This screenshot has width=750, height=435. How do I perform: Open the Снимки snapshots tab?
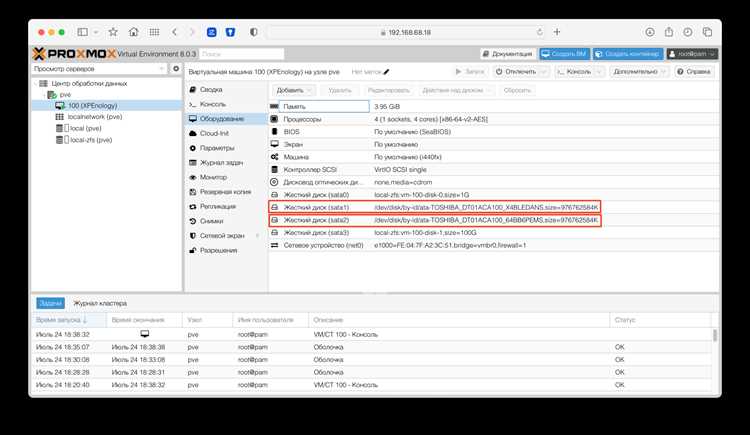click(x=211, y=221)
